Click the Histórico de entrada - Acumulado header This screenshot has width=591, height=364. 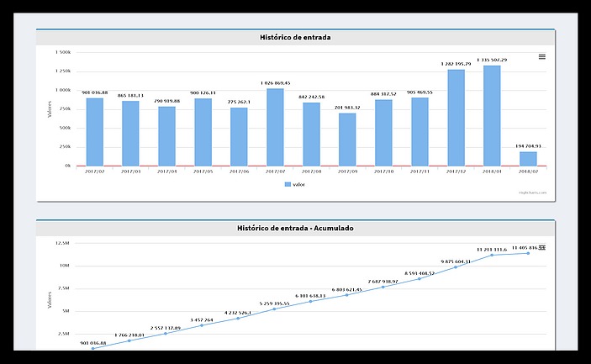point(295,228)
